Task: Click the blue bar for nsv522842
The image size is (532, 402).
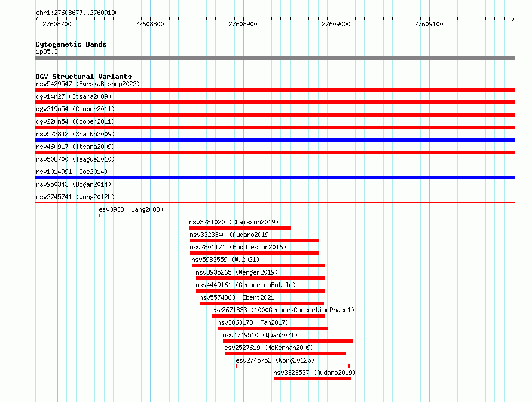Action: point(275,140)
